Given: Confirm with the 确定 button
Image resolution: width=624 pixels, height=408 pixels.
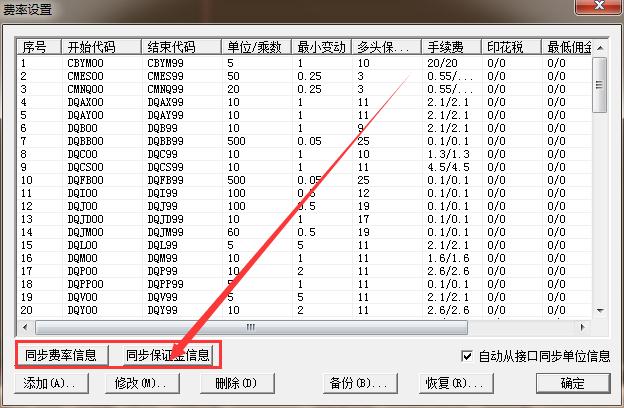Looking at the screenshot, I should 573,383.
